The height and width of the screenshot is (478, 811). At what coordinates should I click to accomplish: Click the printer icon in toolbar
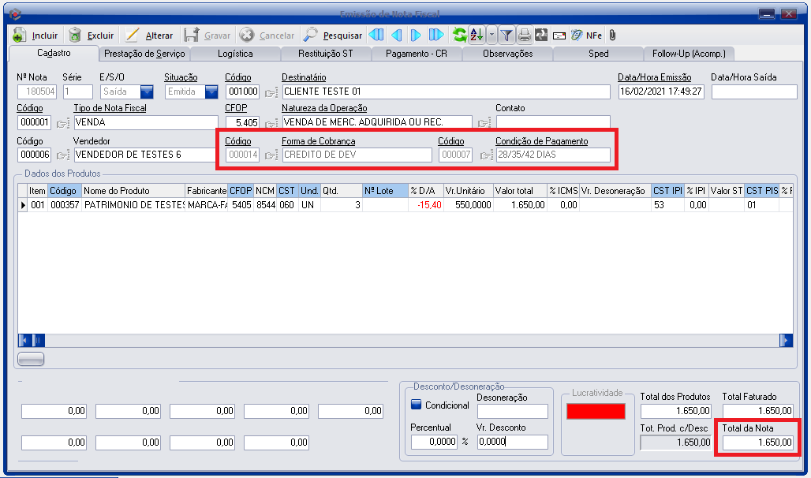[524, 35]
